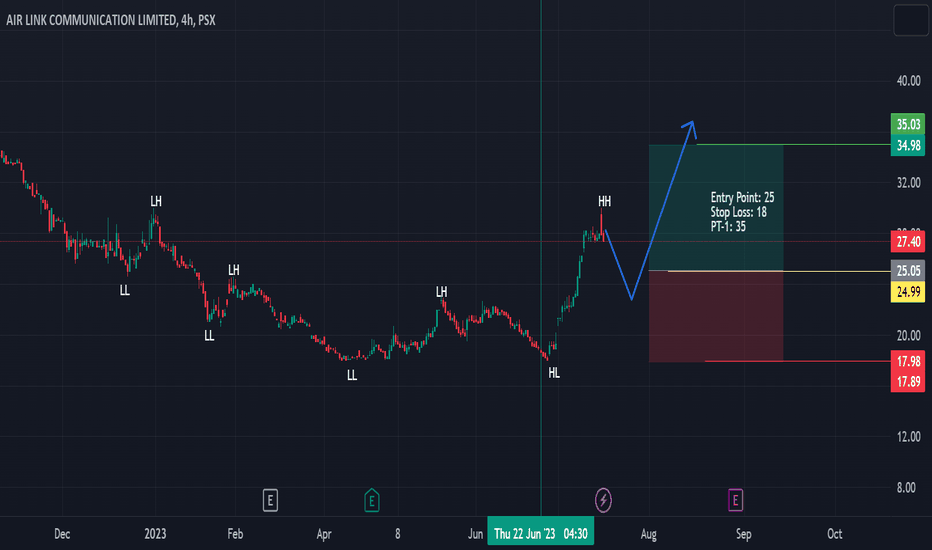Click the Oct time axis label

[x=835, y=534]
